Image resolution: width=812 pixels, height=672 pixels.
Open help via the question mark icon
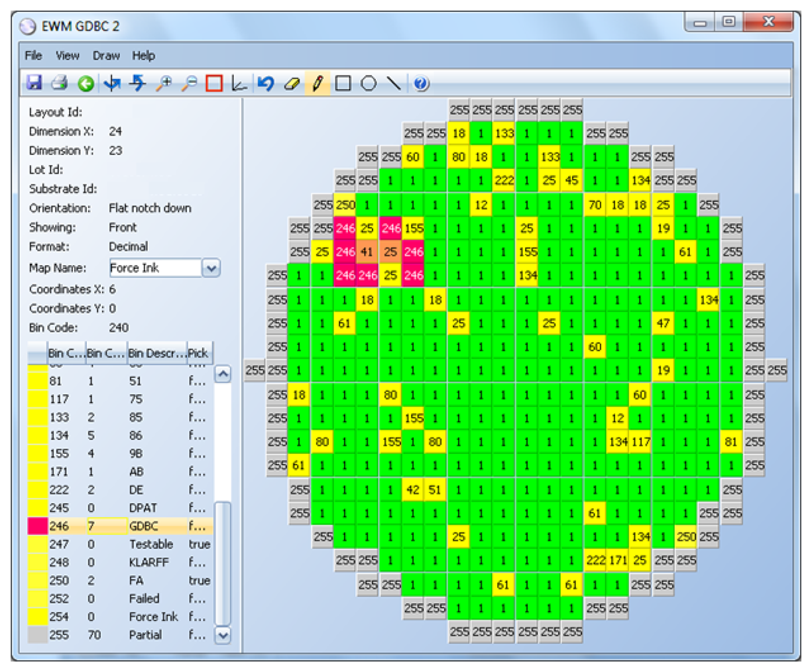coord(421,84)
